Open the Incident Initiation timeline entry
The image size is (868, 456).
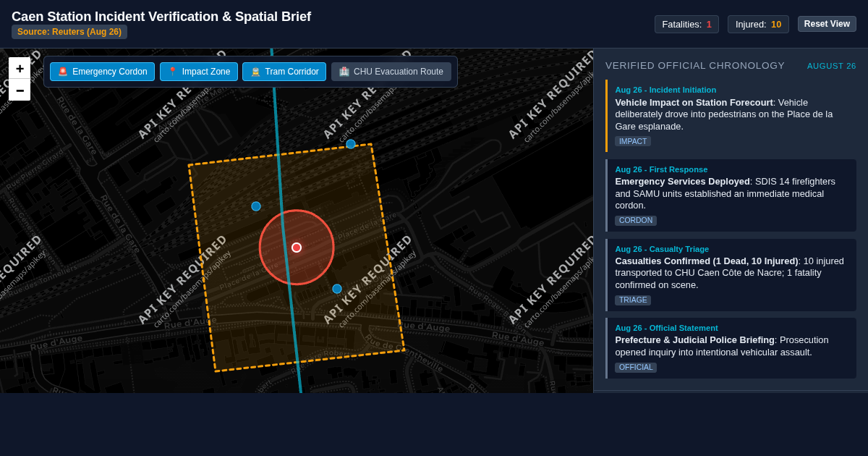tap(731, 116)
